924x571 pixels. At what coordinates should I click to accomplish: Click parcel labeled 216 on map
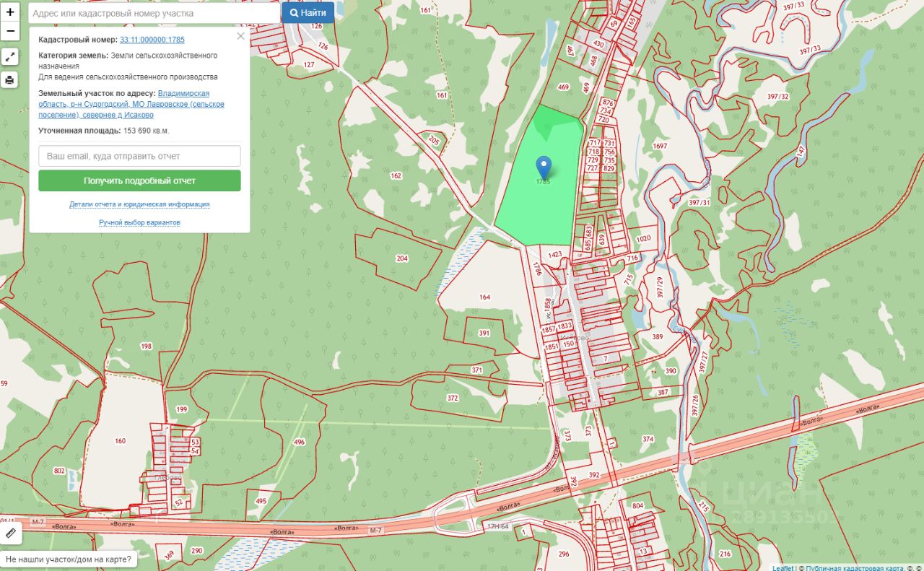(725, 554)
